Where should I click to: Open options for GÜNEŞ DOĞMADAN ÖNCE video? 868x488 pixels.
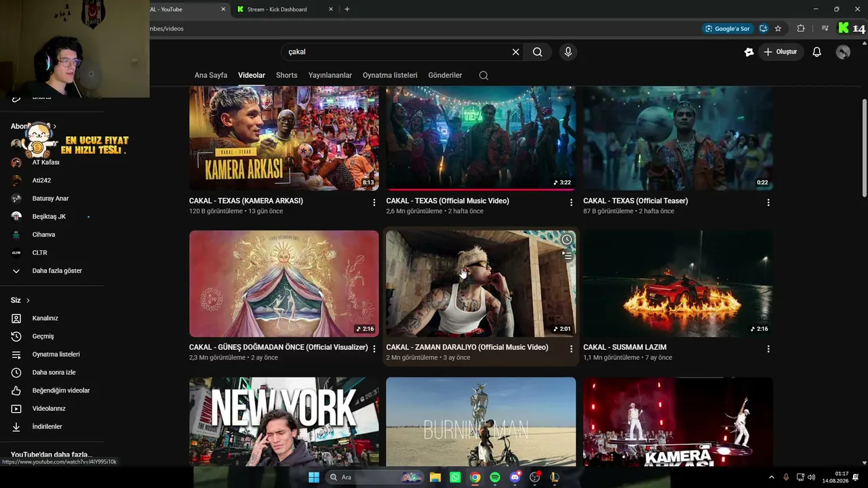tap(374, 349)
